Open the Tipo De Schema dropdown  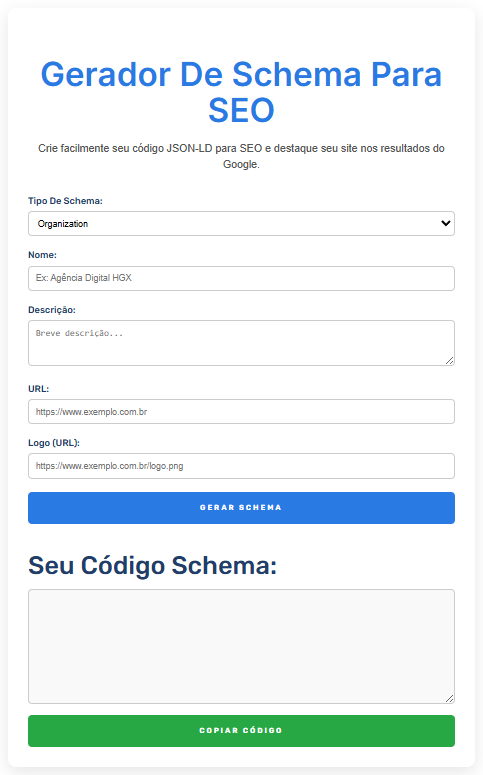[x=241, y=223]
